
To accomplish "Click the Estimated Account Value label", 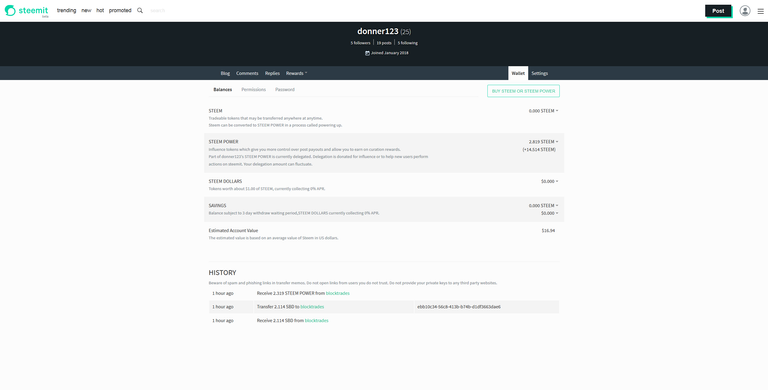I will pyautogui.click(x=233, y=231).
